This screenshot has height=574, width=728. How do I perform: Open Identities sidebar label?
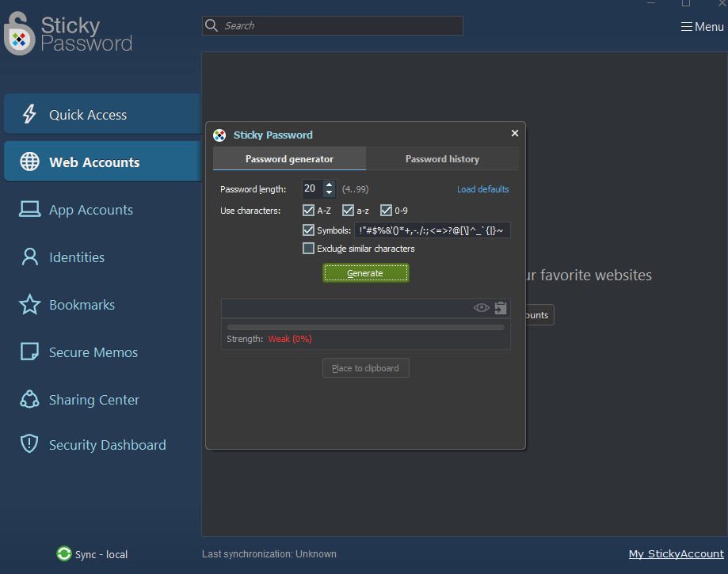(77, 257)
